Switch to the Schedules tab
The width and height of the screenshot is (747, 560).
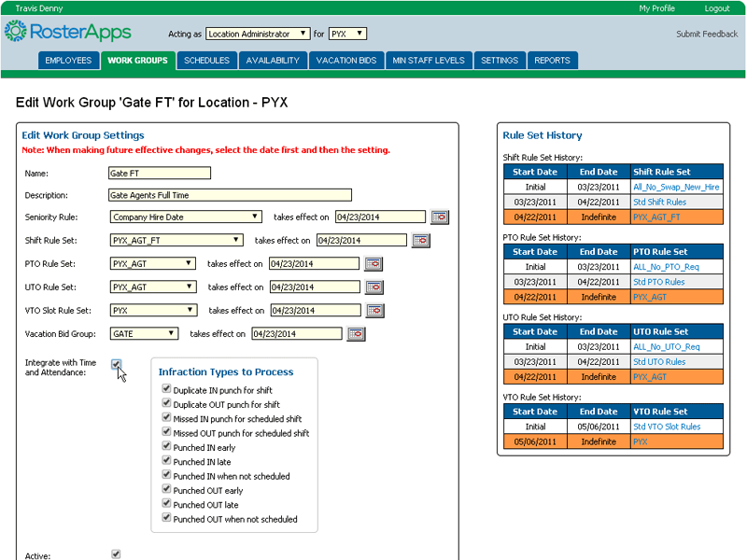click(x=206, y=61)
